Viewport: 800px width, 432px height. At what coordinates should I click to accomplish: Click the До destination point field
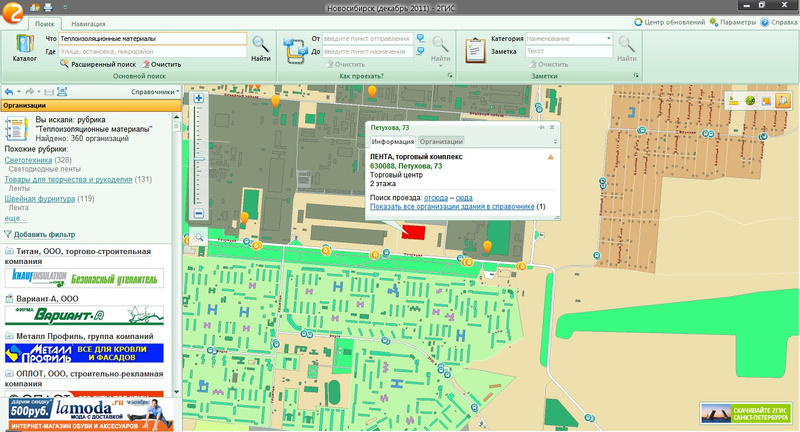click(x=367, y=51)
